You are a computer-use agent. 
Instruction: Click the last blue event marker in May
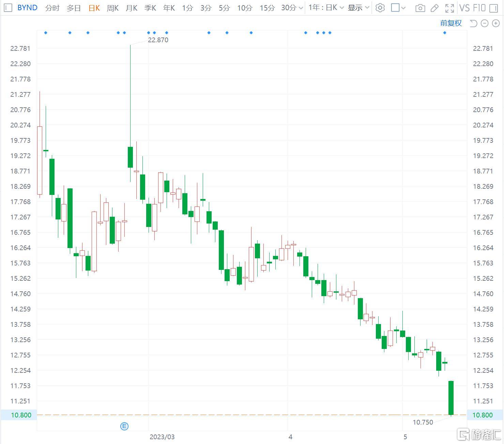coord(445,33)
